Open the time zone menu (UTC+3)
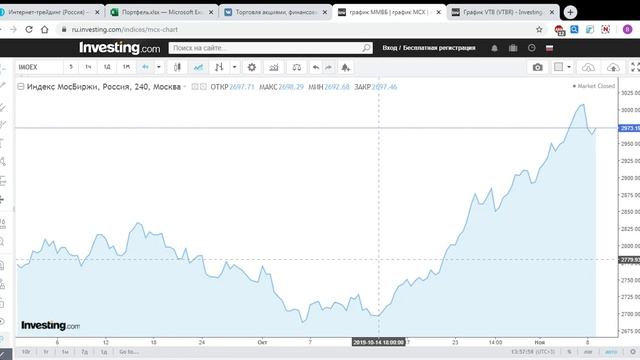The width and height of the screenshot is (640, 360). point(533,352)
